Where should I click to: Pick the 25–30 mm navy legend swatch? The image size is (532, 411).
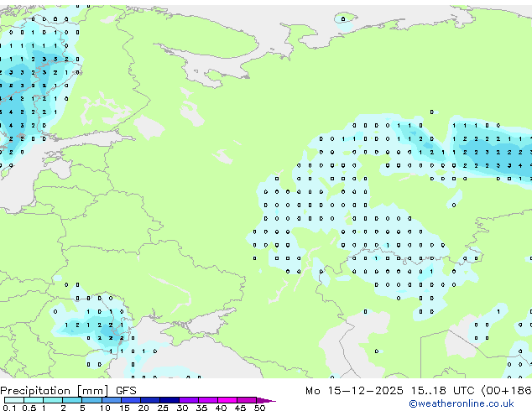tap(169, 400)
